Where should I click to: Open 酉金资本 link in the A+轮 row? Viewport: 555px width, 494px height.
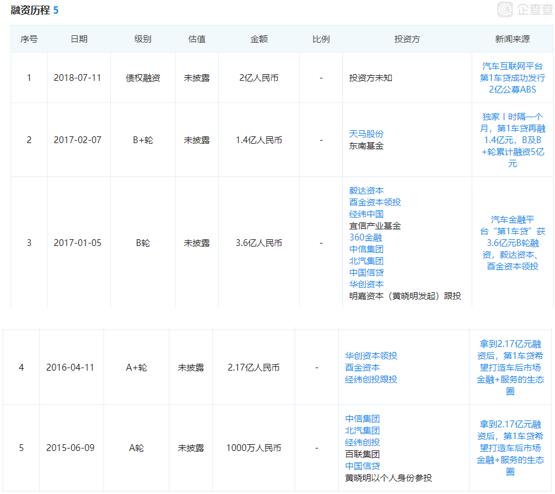point(362,367)
